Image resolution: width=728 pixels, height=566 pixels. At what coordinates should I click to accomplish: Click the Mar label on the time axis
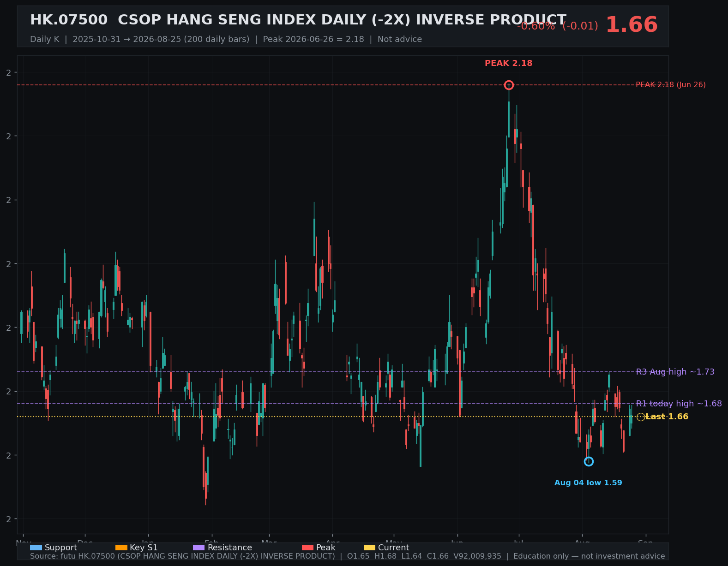pyautogui.click(x=269, y=542)
